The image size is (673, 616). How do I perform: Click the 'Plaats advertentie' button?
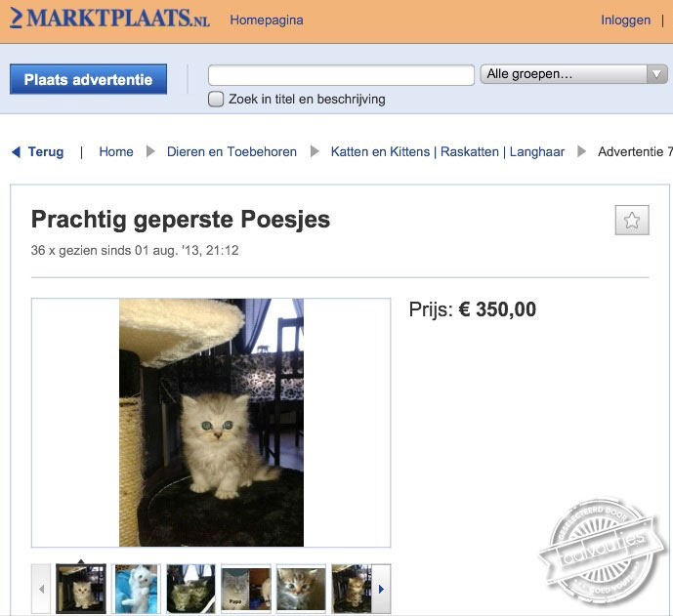click(x=88, y=79)
